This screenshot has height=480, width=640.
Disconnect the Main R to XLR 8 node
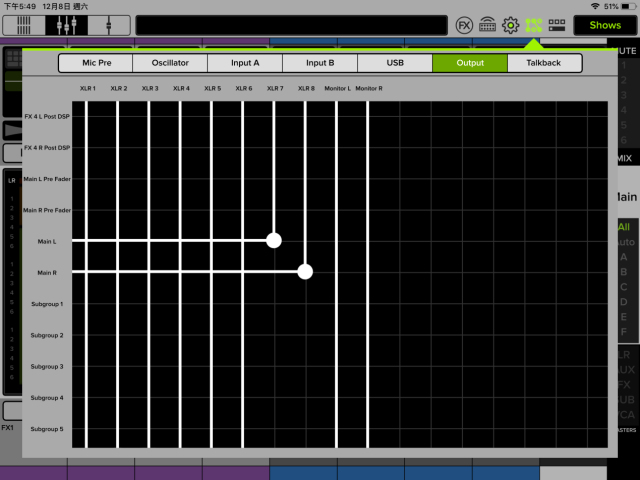(x=305, y=271)
